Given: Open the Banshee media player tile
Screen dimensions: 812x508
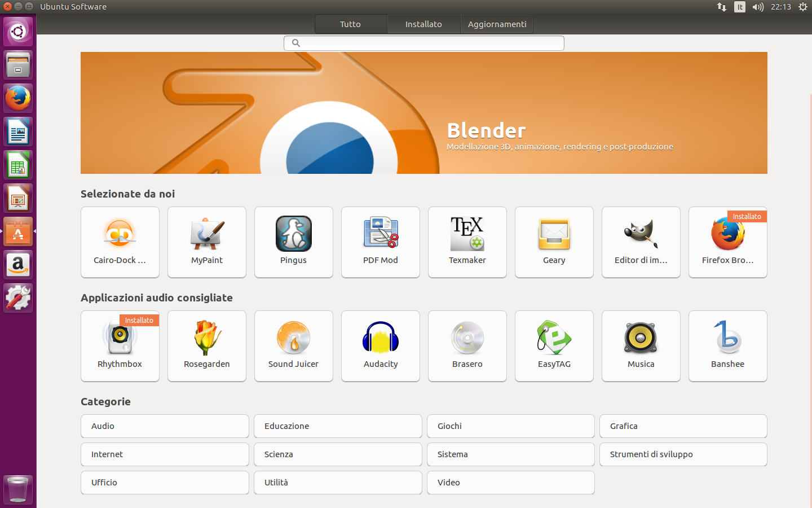Looking at the screenshot, I should pyautogui.click(x=727, y=346).
